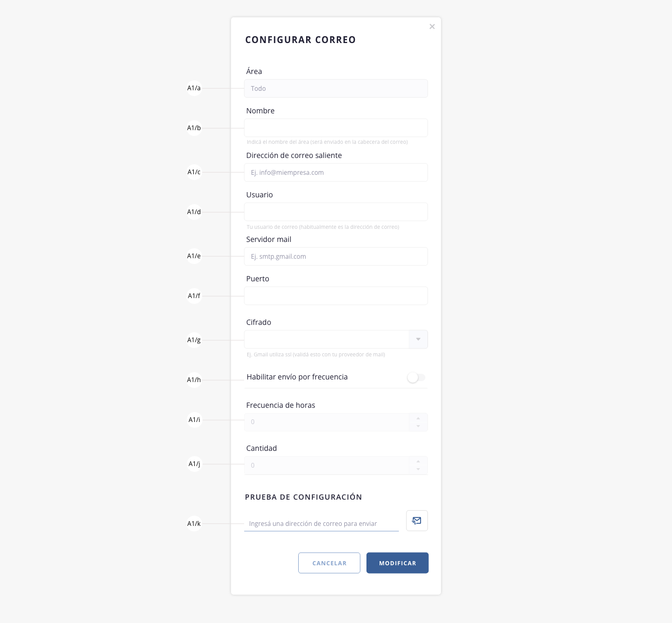Screen dimensions: 672x623
Task: Send test email with envelope icon
Action: pos(417,521)
